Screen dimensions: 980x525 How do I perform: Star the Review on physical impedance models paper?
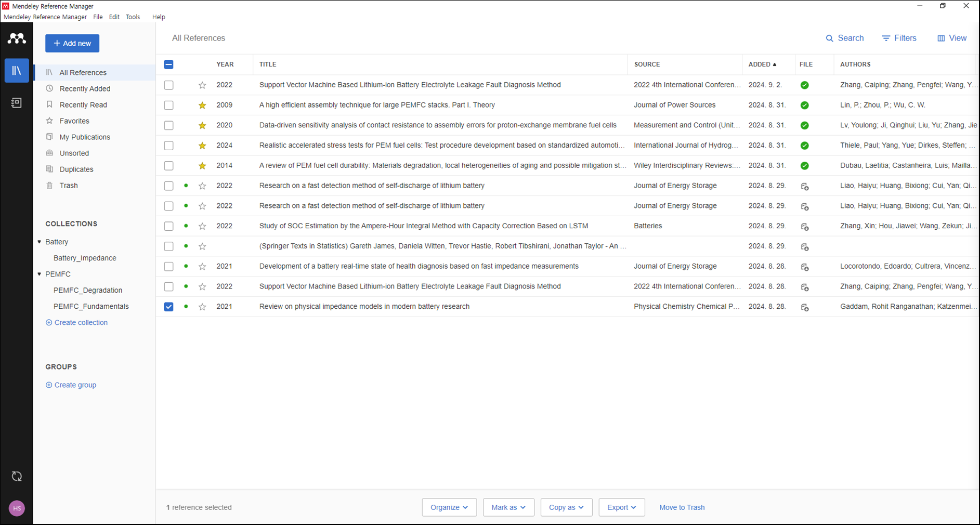(202, 307)
